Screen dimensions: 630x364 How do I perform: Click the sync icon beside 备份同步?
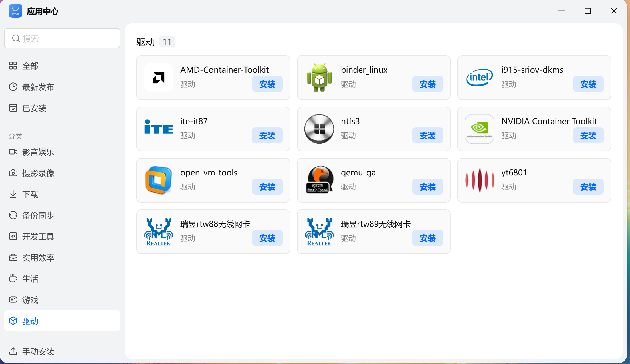[13, 215]
